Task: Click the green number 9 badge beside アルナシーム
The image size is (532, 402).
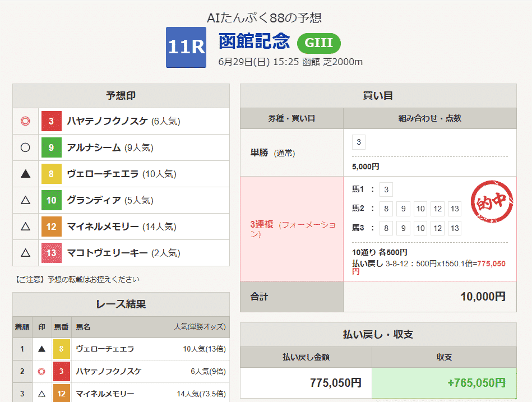Action: pyautogui.click(x=51, y=147)
